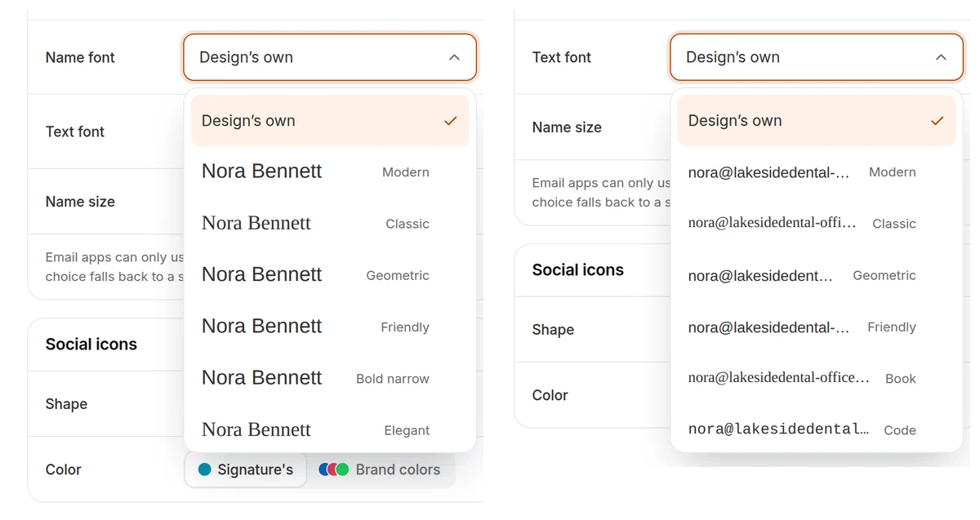Click the Color label in right panel
The width and height of the screenshot is (980, 520).
(x=550, y=395)
